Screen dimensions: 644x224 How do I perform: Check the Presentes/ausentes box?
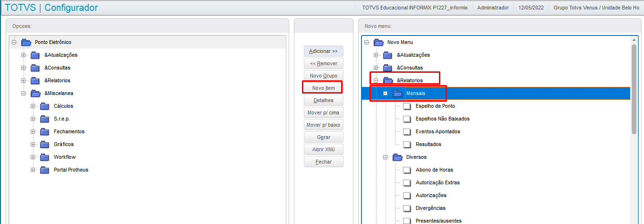(x=407, y=221)
